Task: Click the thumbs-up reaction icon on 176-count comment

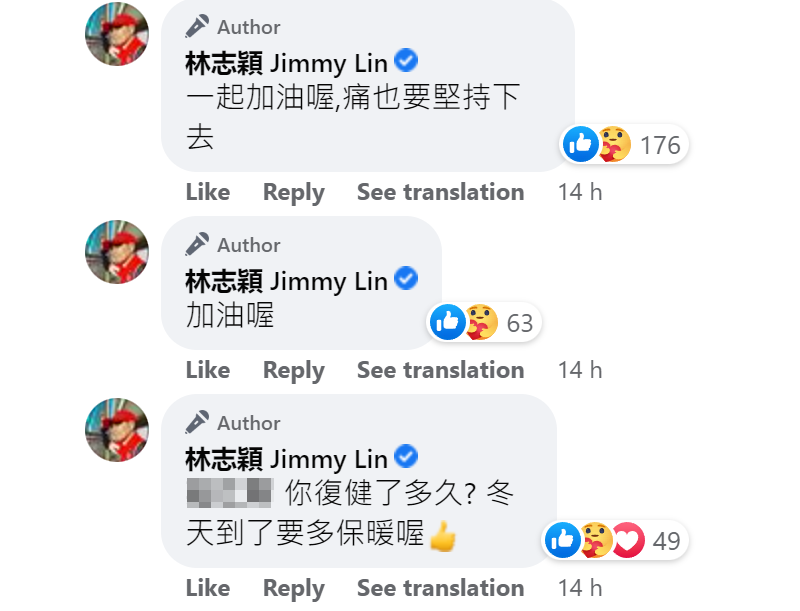Action: [x=581, y=144]
